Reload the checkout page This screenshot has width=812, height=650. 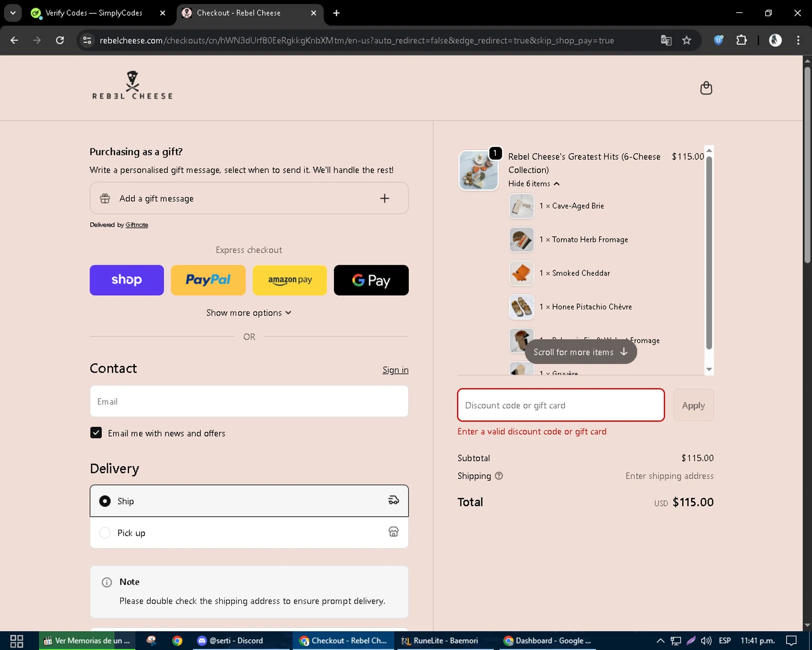tap(60, 40)
